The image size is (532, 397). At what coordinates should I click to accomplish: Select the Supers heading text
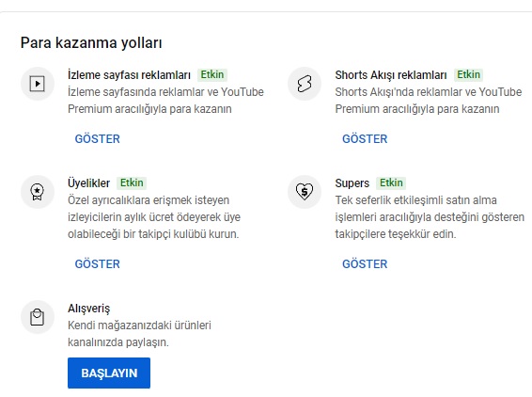(x=352, y=183)
